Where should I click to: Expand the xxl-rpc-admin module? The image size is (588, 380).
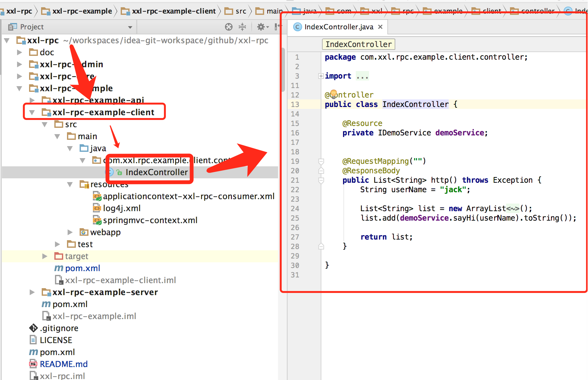click(20, 64)
